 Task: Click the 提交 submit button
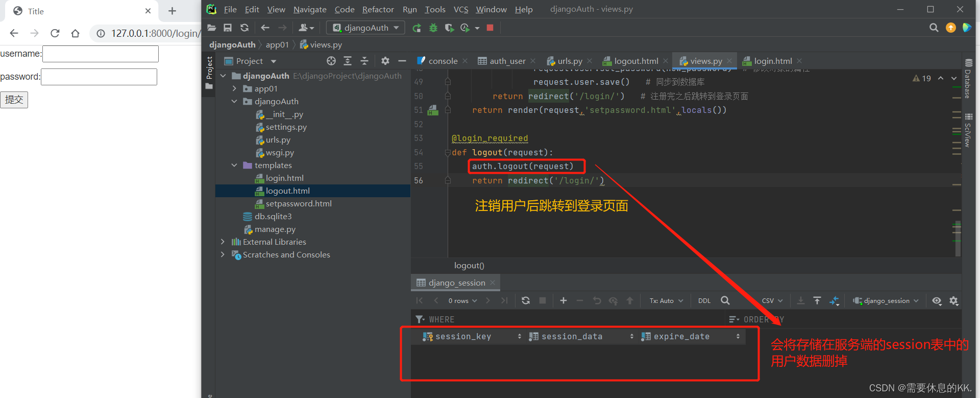tap(14, 100)
